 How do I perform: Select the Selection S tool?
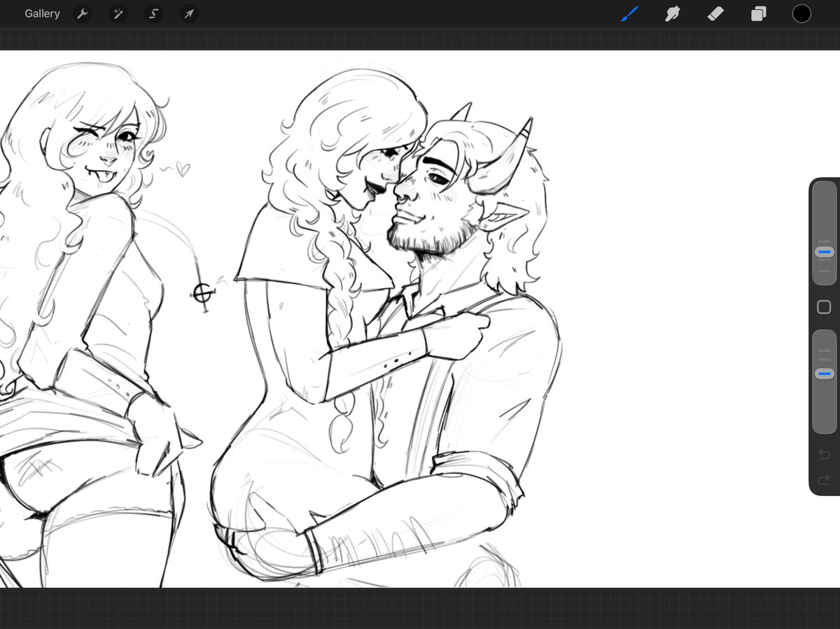click(154, 13)
